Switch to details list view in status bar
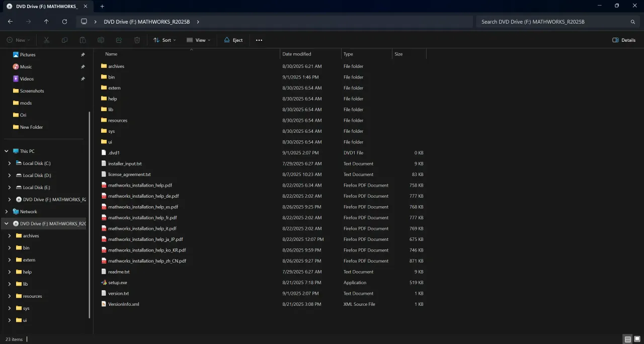Viewport: 644px width, 344px height. 627,339
